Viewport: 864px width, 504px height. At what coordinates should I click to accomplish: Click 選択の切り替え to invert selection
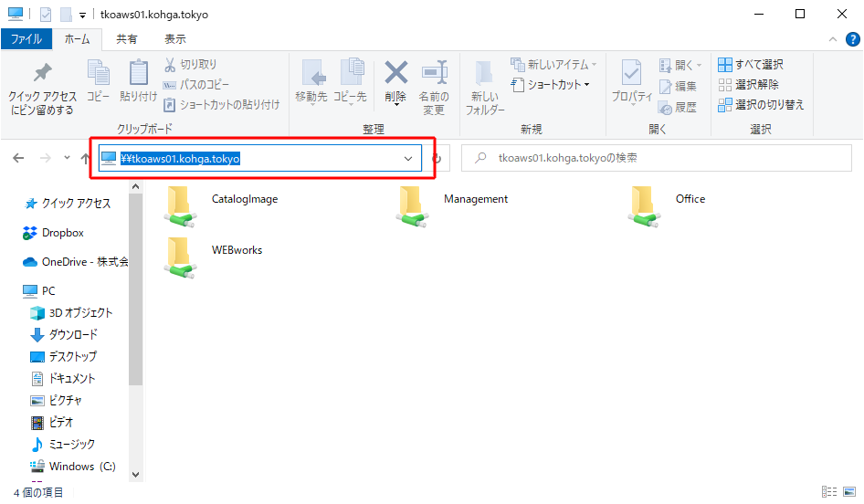click(x=761, y=105)
